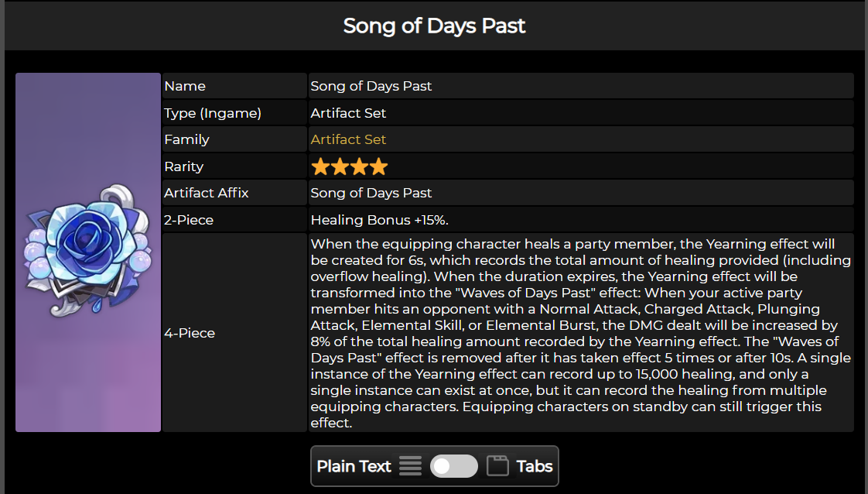Click the blue rose artifact image

tap(87, 251)
